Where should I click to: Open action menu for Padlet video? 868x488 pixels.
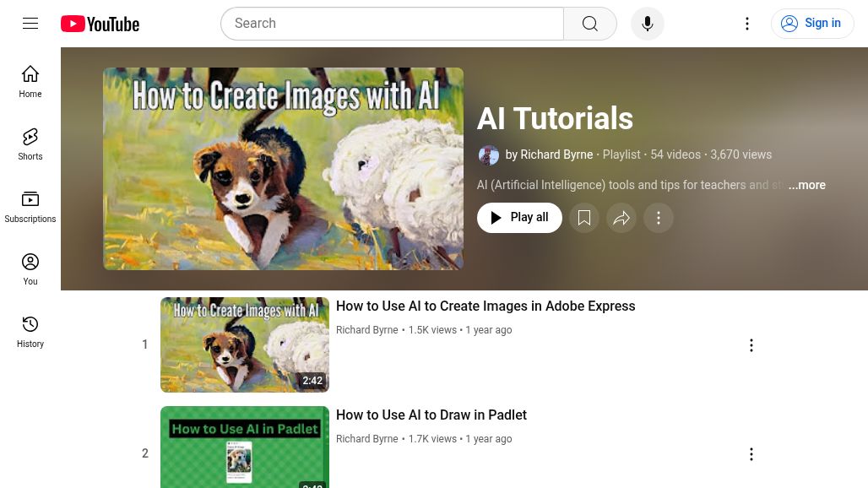pos(751,454)
